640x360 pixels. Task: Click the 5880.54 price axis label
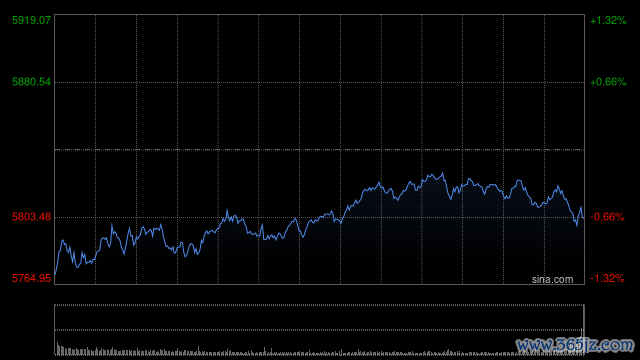click(x=31, y=82)
